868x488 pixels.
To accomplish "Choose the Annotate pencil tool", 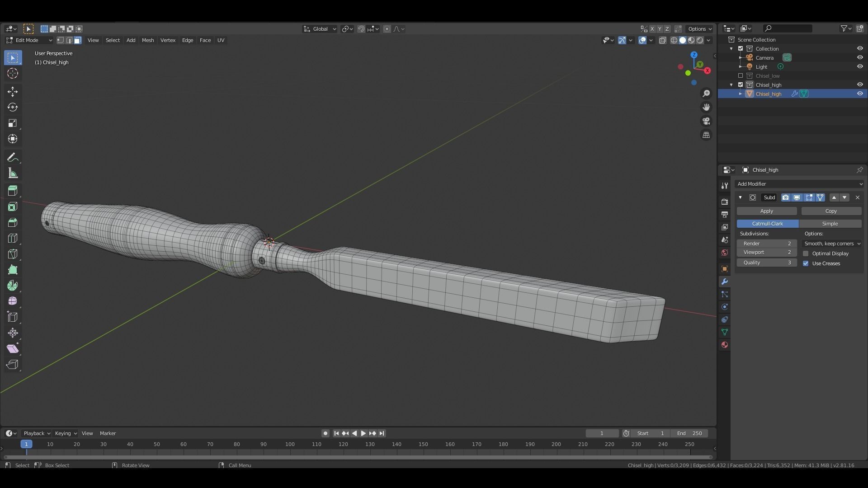I will click(13, 158).
